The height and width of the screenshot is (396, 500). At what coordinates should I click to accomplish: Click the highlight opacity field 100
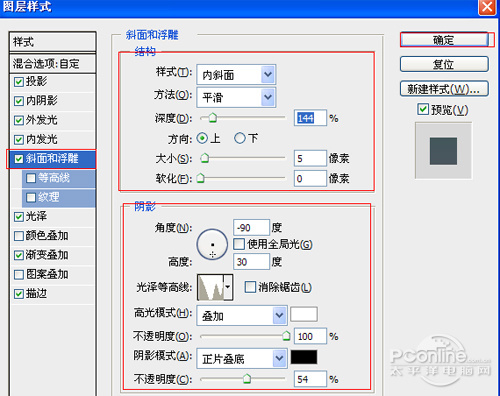[310, 336]
